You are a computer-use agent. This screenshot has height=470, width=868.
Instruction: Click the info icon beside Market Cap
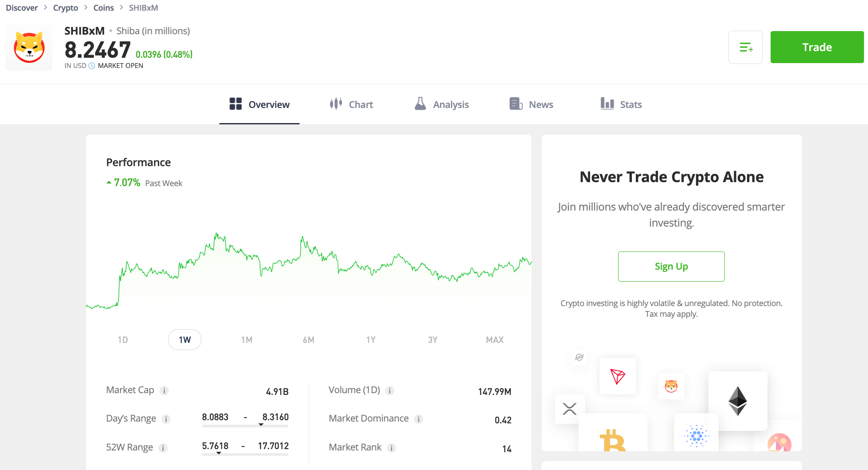[x=164, y=391]
